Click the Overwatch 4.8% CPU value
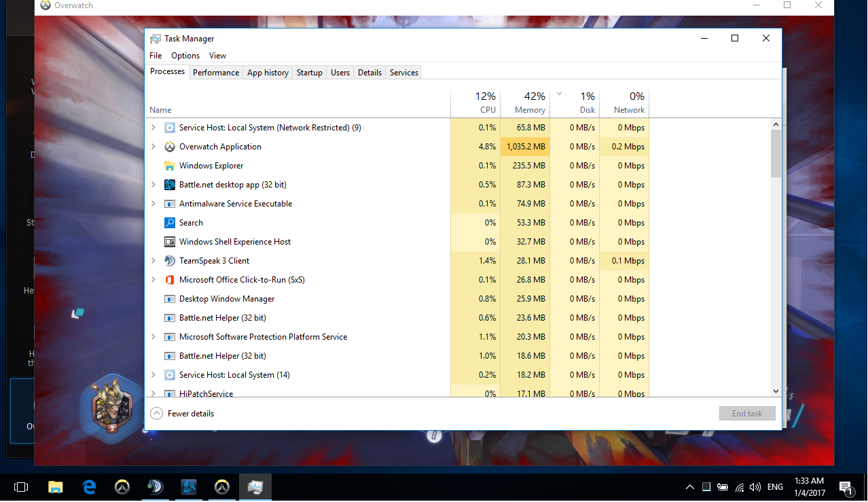The image size is (868, 502). tap(487, 147)
